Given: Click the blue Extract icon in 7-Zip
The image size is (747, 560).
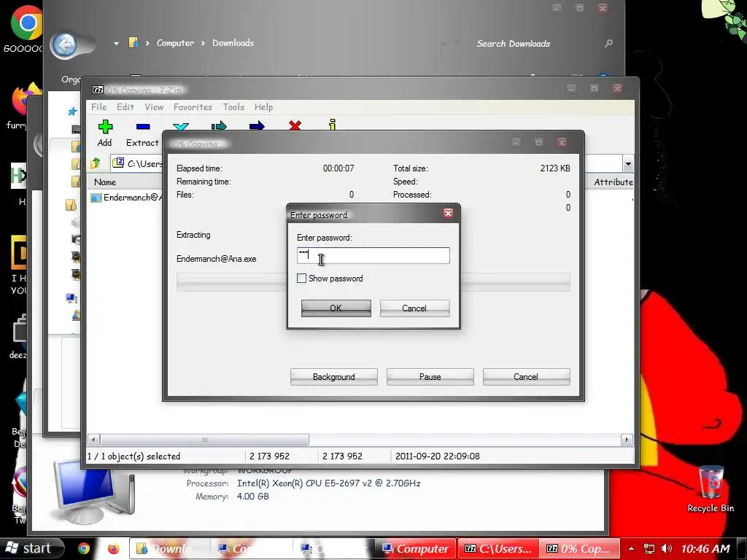Looking at the screenshot, I should click(143, 127).
